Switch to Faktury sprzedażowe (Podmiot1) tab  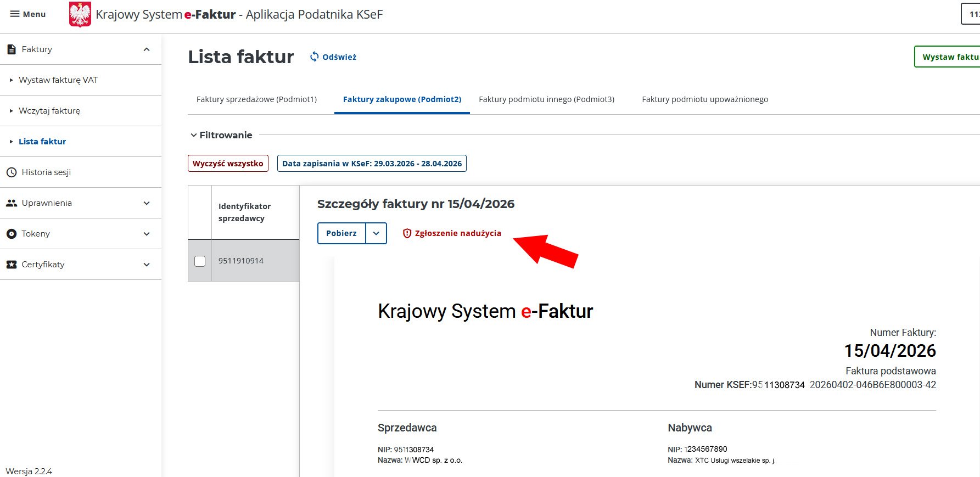coord(256,99)
